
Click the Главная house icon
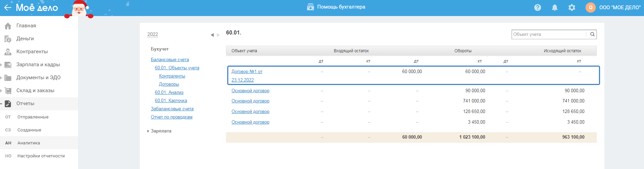pyautogui.click(x=8, y=26)
